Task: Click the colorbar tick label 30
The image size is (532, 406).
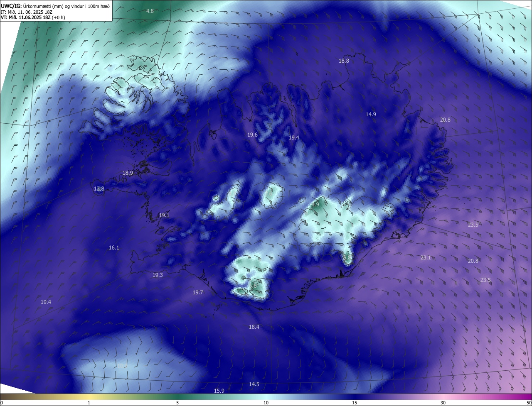Action: tap(443, 403)
